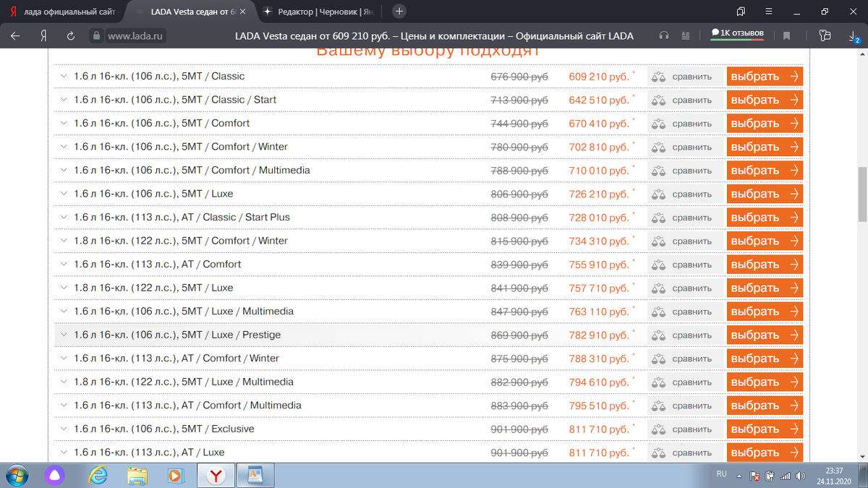Image resolution: width=868 pixels, height=488 pixels.
Task: Expand the 106 л.с. Comfort / Winter row
Action: pos(64,147)
